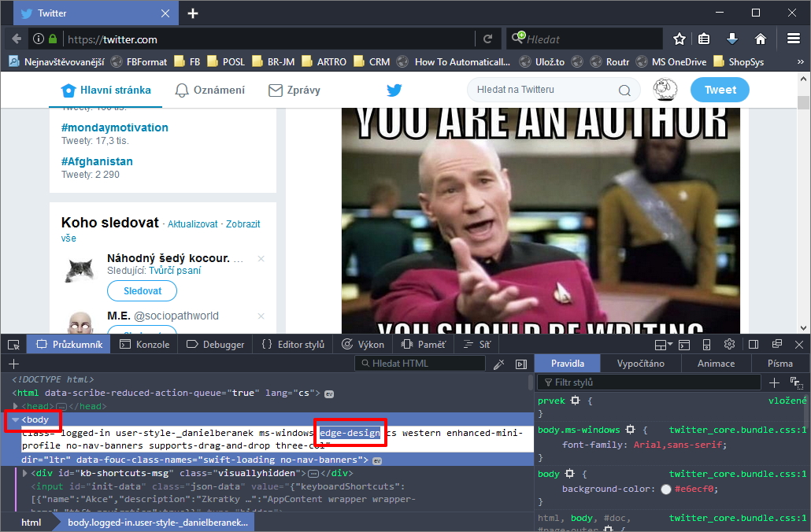Open the profile avatar menu
Image resolution: width=811 pixels, height=532 pixels.
click(665, 90)
